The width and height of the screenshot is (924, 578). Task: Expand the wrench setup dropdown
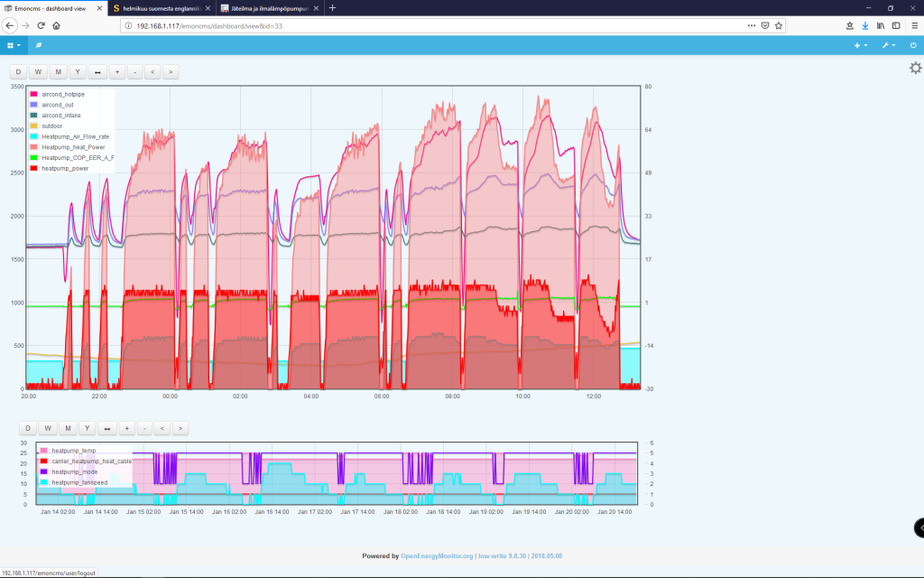tap(888, 44)
